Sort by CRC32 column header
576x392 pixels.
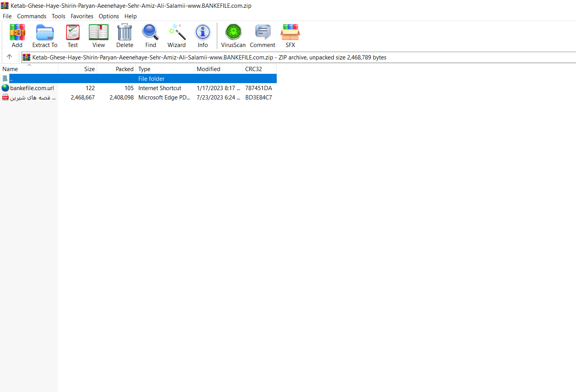[x=260, y=69]
